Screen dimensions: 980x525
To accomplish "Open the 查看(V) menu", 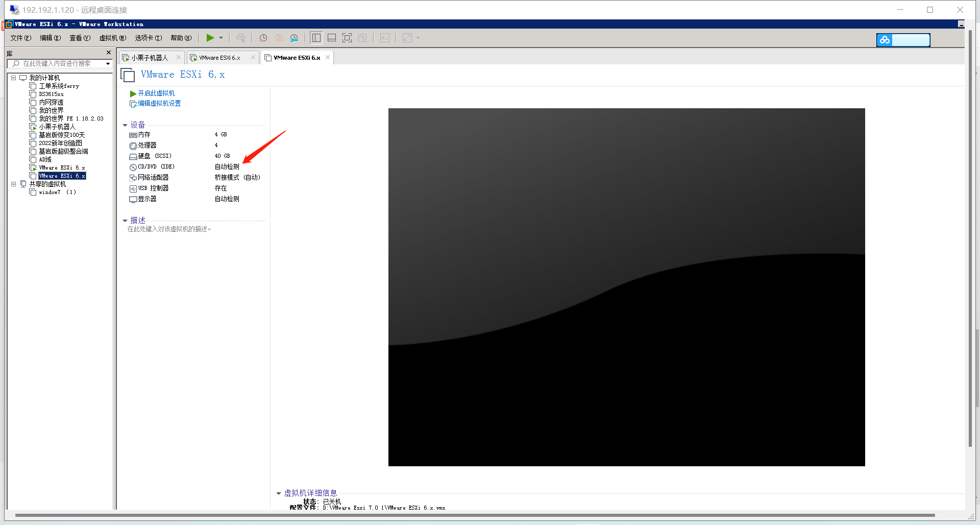I will (80, 38).
